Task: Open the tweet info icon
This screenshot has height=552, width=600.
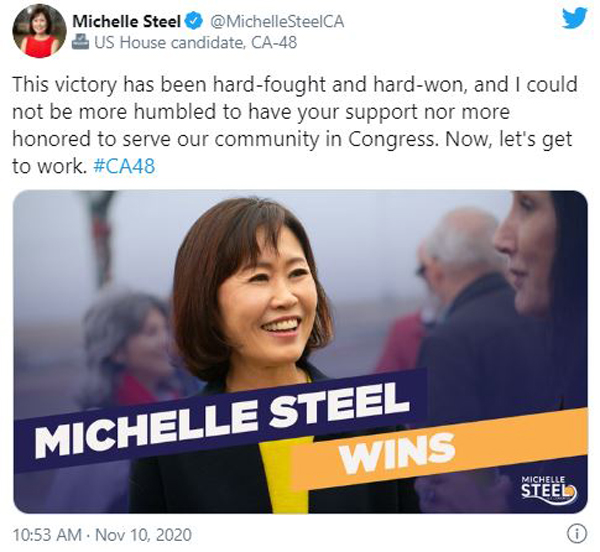Action: [x=576, y=533]
